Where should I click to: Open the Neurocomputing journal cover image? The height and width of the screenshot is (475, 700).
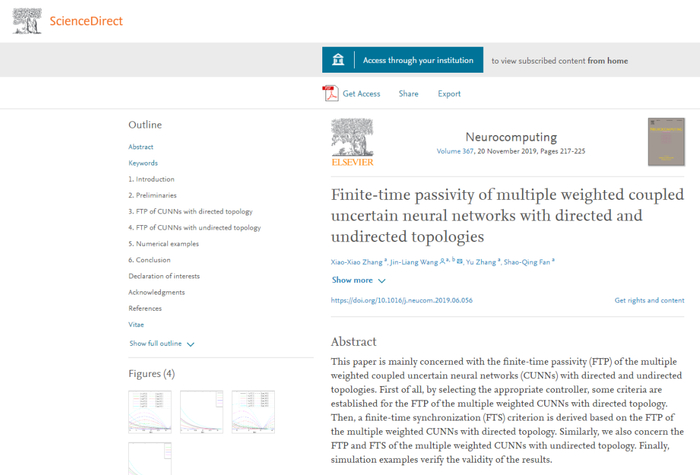point(659,142)
